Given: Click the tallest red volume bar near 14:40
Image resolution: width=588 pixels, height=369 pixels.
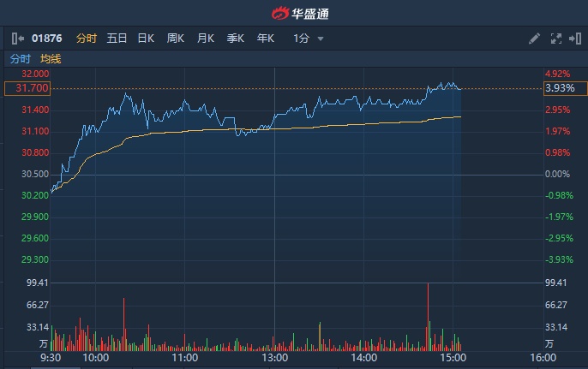Looking at the screenshot, I should [x=427, y=317].
